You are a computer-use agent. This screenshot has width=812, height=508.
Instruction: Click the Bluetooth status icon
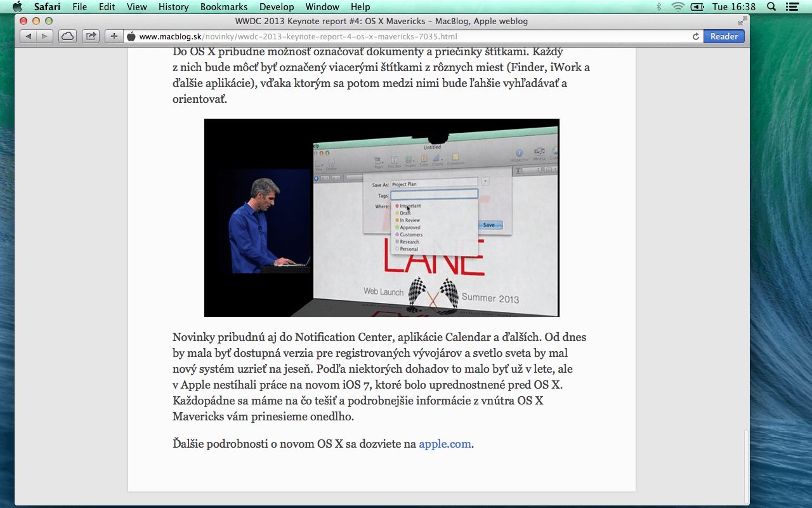pos(658,7)
